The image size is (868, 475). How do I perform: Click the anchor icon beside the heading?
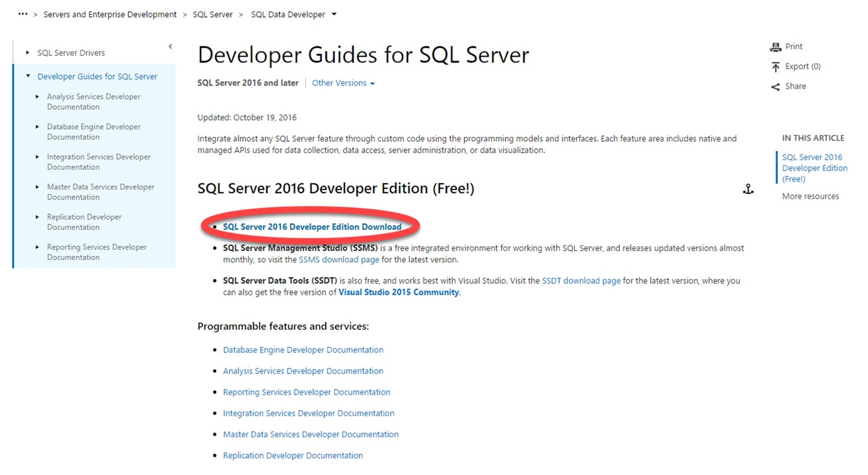pyautogui.click(x=748, y=189)
